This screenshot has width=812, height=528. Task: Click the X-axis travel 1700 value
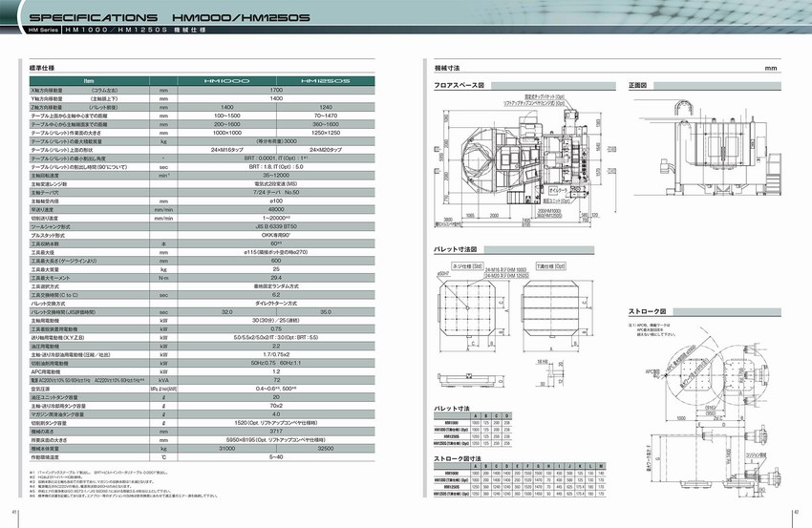pyautogui.click(x=276, y=90)
